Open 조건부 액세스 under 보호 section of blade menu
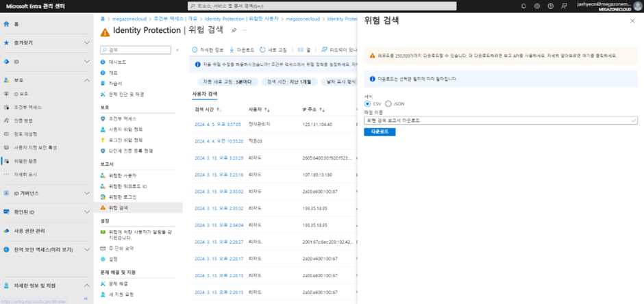 coord(123,118)
